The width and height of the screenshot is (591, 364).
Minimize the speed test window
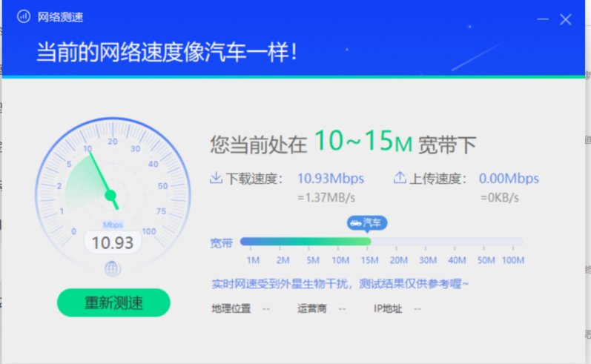point(542,19)
